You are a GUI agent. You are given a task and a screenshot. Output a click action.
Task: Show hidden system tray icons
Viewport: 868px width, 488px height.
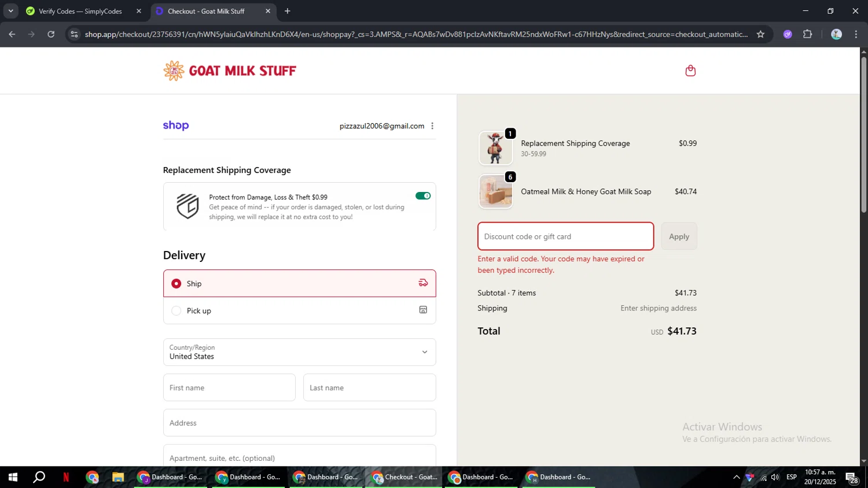click(x=736, y=477)
